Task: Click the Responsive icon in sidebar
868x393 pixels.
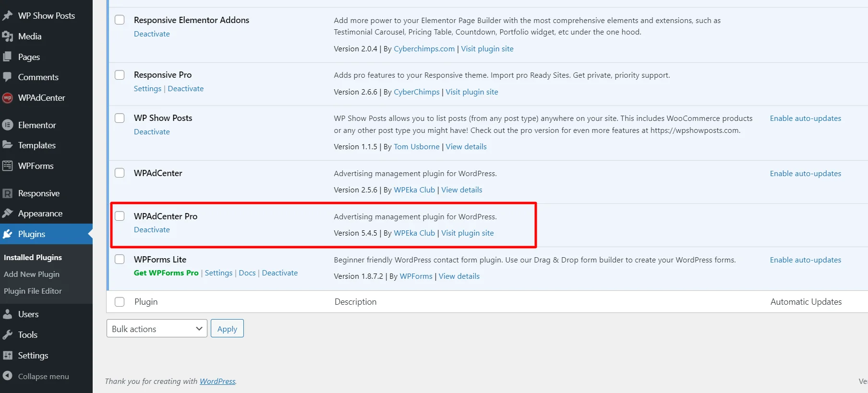Action: pos(7,193)
